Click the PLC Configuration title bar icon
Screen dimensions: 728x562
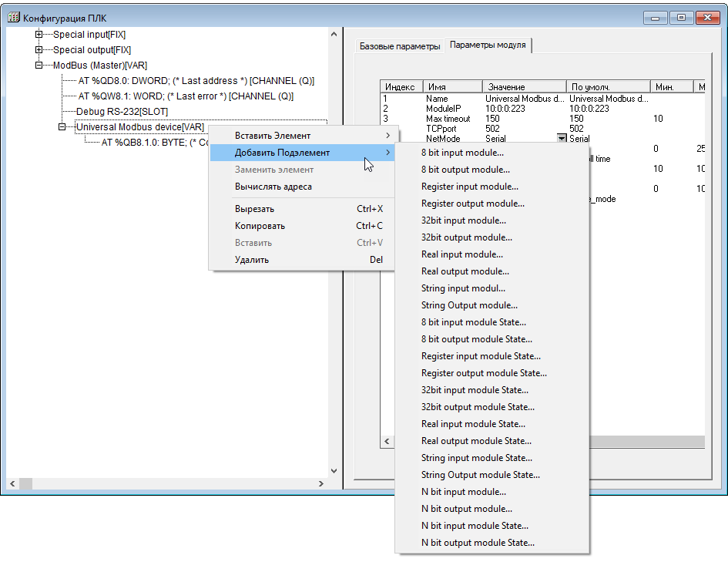(12, 17)
